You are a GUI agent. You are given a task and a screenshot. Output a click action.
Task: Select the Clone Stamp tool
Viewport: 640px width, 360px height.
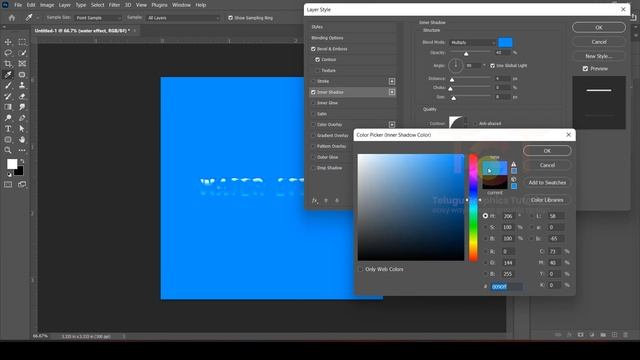point(22,85)
